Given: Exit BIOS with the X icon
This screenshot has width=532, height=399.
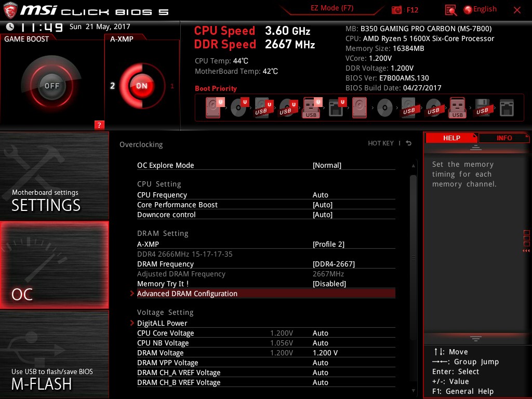Looking at the screenshot, I should 517,10.
